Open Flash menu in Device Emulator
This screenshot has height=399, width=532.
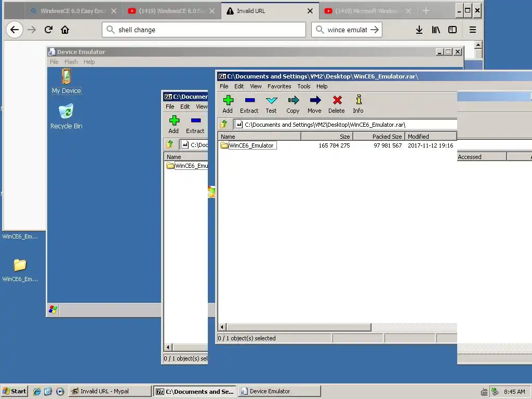pyautogui.click(x=71, y=62)
